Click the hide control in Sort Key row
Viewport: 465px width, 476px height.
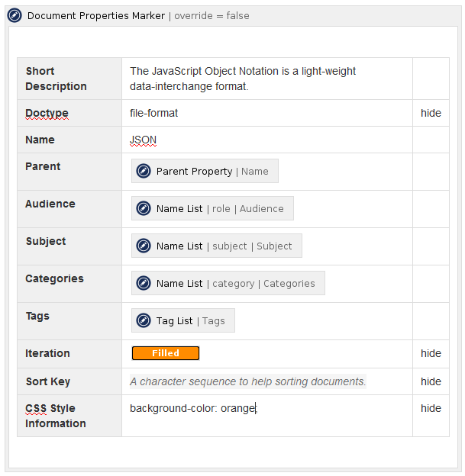click(x=431, y=381)
